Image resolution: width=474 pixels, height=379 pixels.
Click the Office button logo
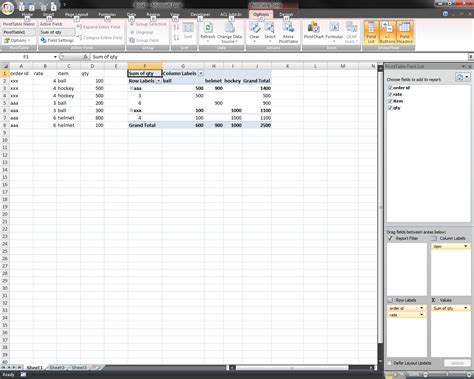pos(7,8)
